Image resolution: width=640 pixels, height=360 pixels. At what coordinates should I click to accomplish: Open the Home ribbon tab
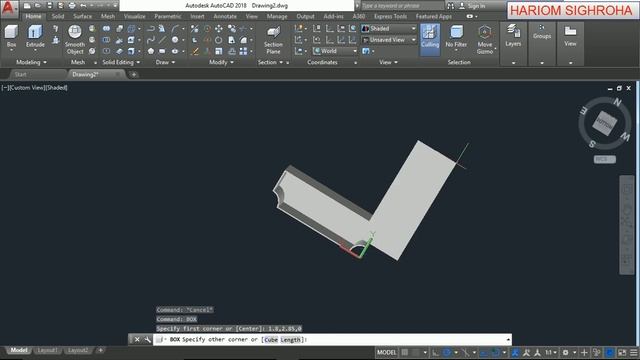pyautogui.click(x=33, y=16)
